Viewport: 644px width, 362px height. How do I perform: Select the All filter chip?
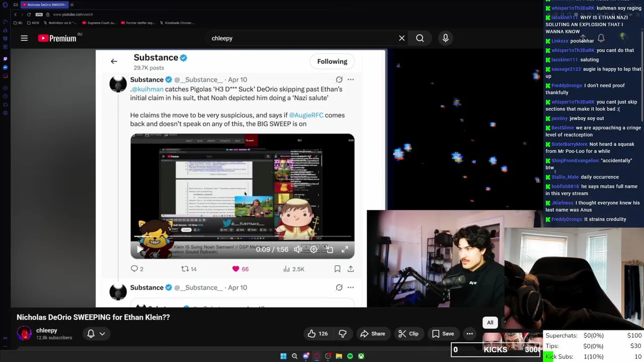click(x=490, y=323)
